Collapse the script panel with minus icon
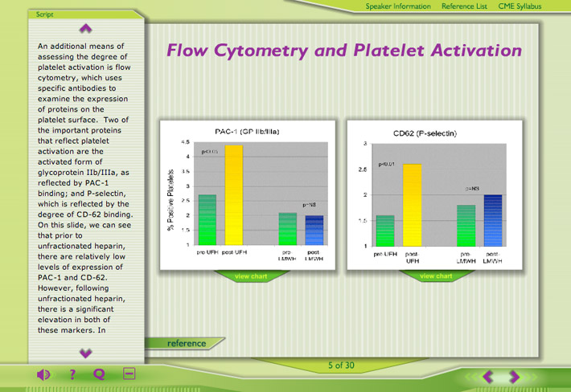The width and height of the screenshot is (571, 392). pyautogui.click(x=129, y=374)
